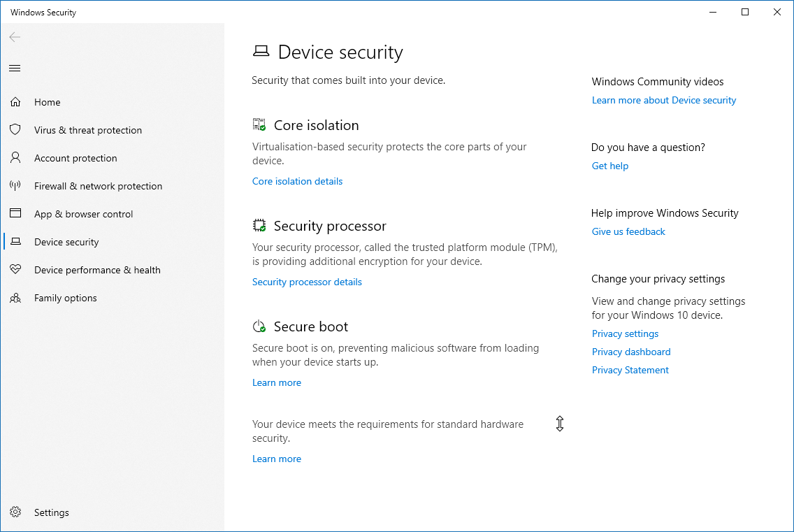This screenshot has width=794, height=532.
Task: Click the Device performance heart icon
Action: (x=15, y=270)
